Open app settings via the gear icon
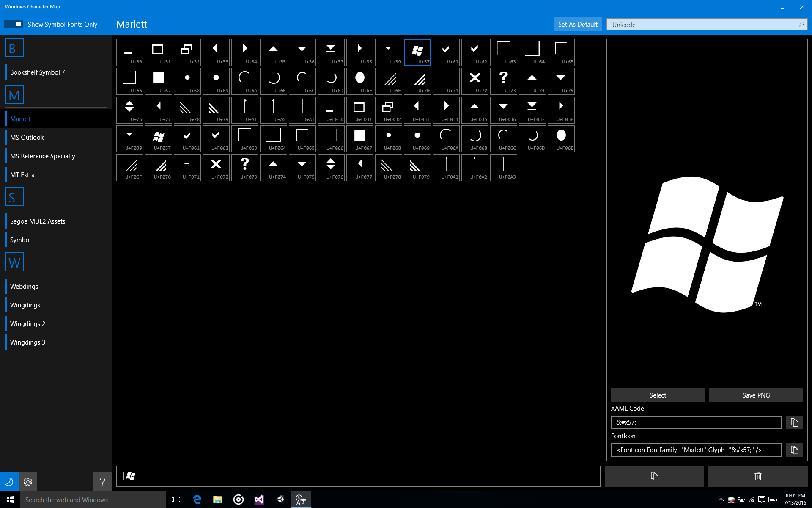The width and height of the screenshot is (812, 508). [x=27, y=481]
